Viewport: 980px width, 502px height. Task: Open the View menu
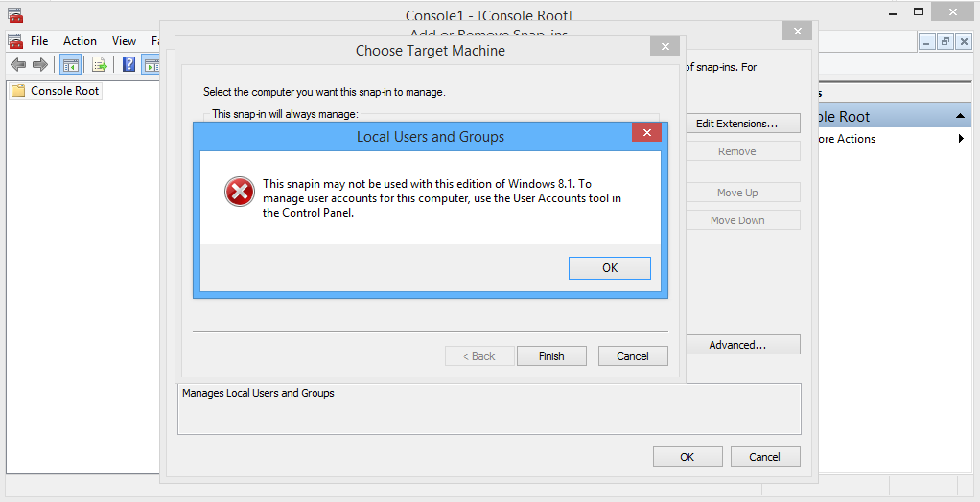point(124,41)
